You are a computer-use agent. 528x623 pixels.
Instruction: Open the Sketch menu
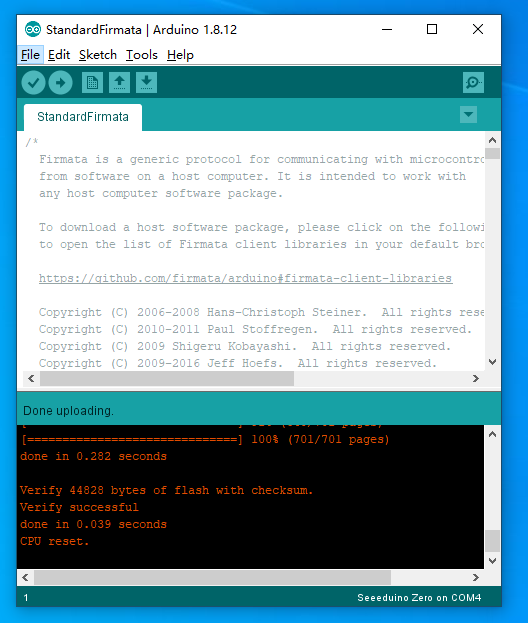98,55
